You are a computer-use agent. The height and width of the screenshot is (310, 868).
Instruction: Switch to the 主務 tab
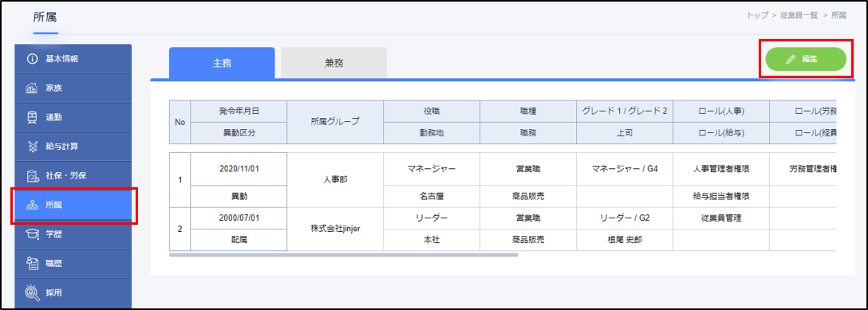222,63
